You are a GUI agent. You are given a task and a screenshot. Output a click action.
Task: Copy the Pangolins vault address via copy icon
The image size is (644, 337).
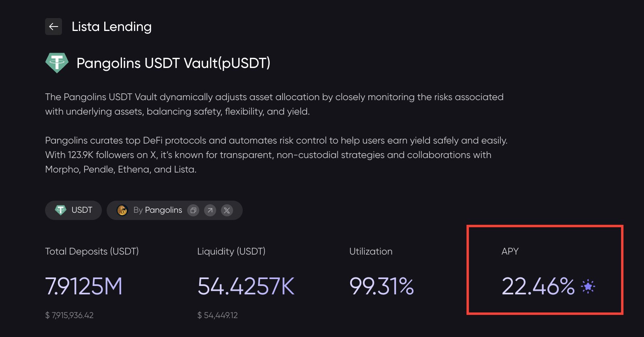coord(193,210)
